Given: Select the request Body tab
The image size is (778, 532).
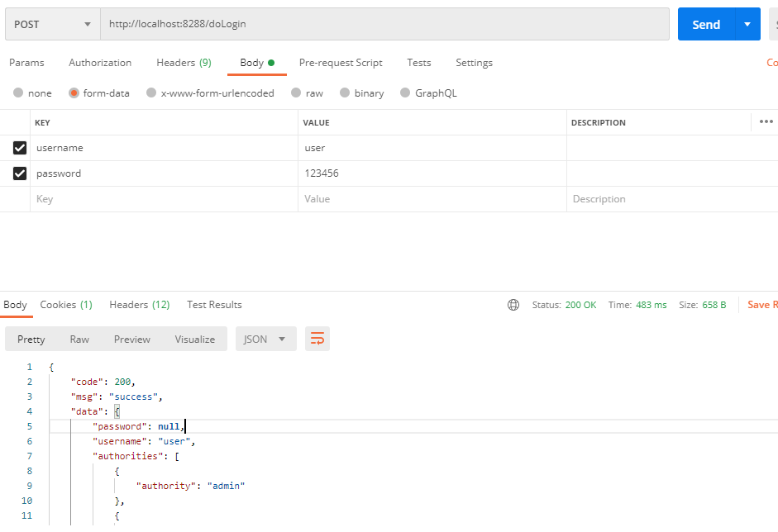Looking at the screenshot, I should [x=257, y=63].
